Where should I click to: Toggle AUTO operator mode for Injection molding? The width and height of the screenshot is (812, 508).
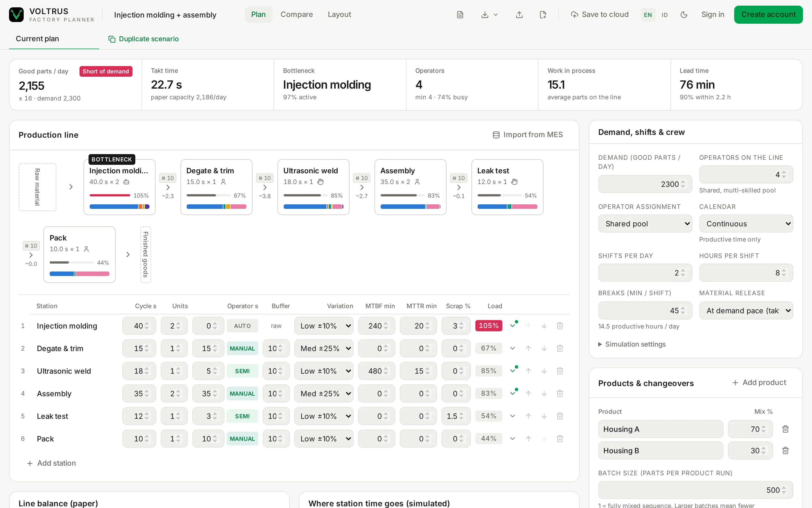pyautogui.click(x=242, y=326)
